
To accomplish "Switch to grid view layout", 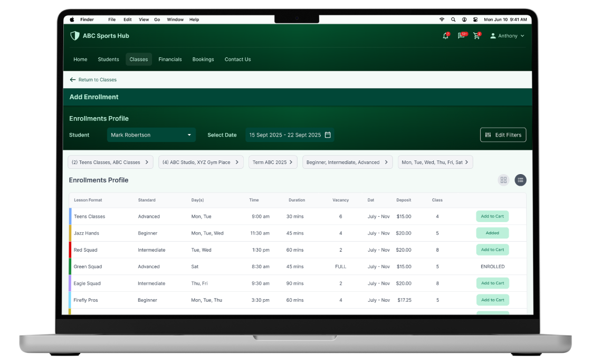I will point(503,180).
